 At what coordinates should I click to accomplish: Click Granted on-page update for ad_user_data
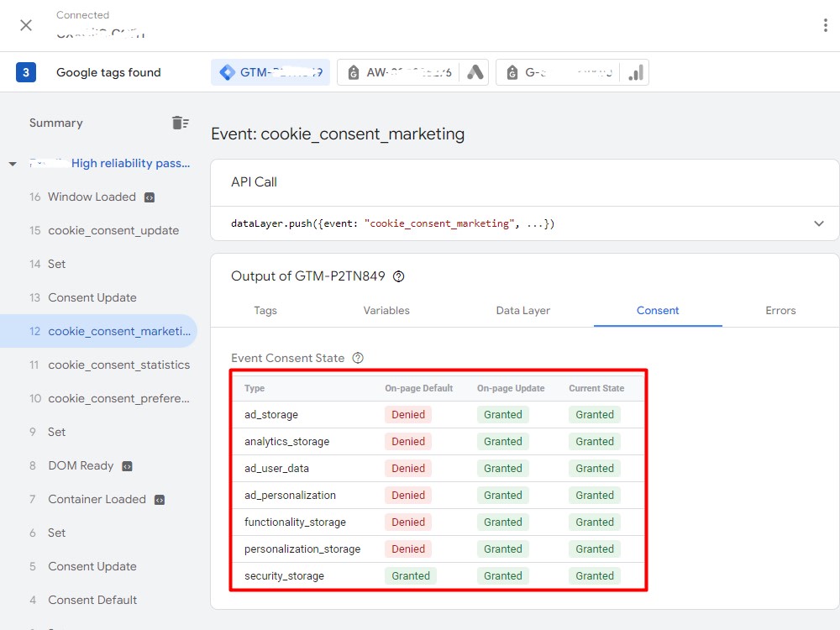(x=502, y=468)
